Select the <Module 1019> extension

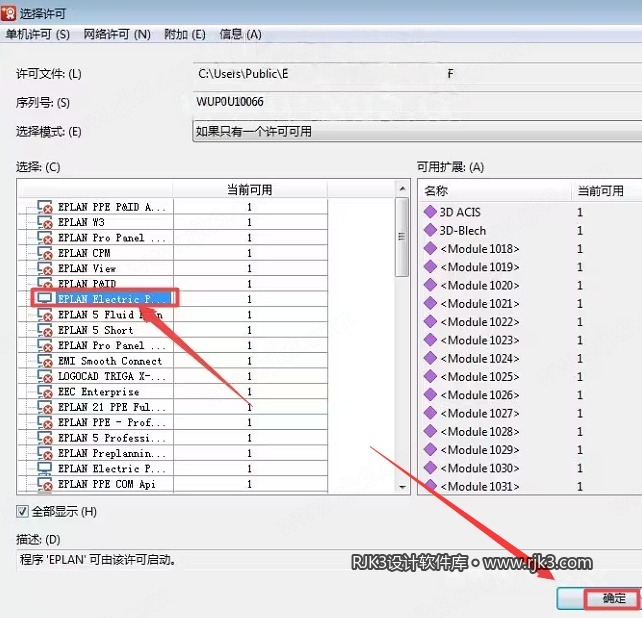480,267
